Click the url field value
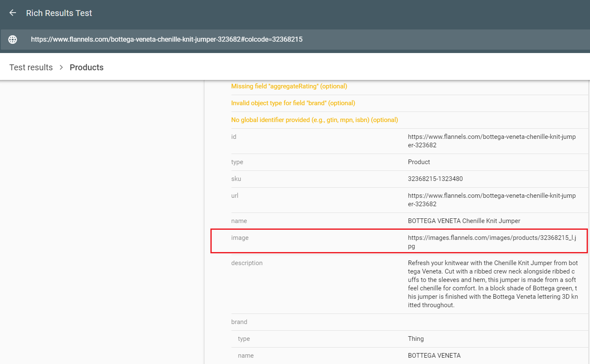This screenshot has height=364, width=590. [492, 200]
